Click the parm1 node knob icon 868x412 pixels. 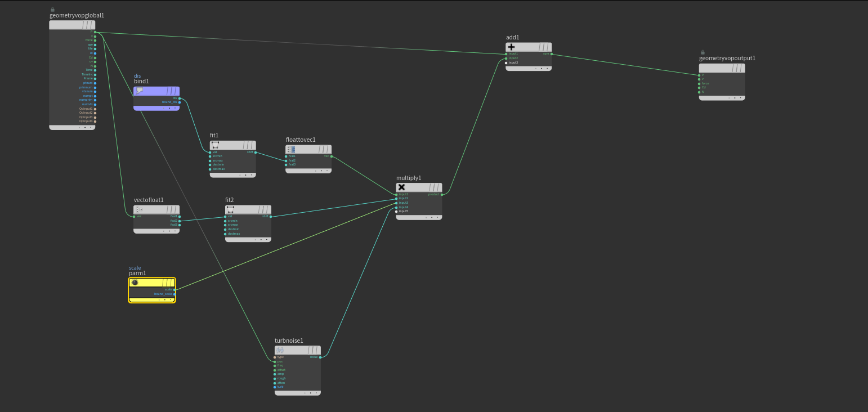pyautogui.click(x=135, y=283)
